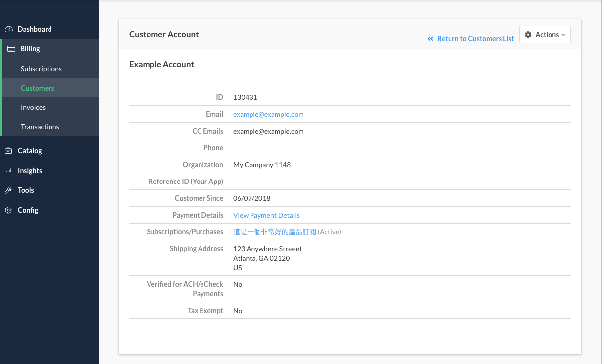
Task: Click the Actions dropdown caret arrow
Action: tap(563, 35)
